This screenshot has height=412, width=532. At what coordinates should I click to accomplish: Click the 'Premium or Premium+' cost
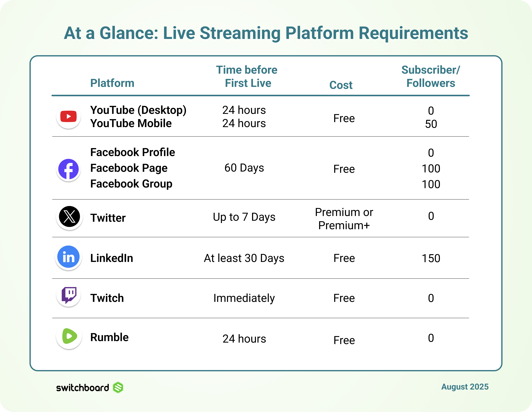344,219
